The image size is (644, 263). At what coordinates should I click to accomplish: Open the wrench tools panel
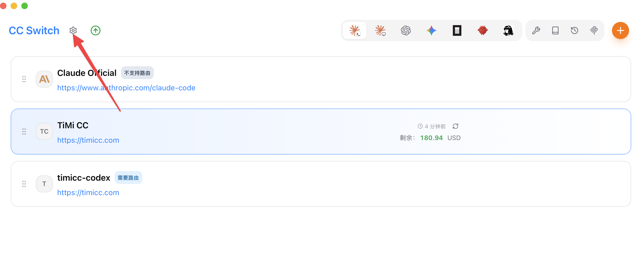click(536, 30)
